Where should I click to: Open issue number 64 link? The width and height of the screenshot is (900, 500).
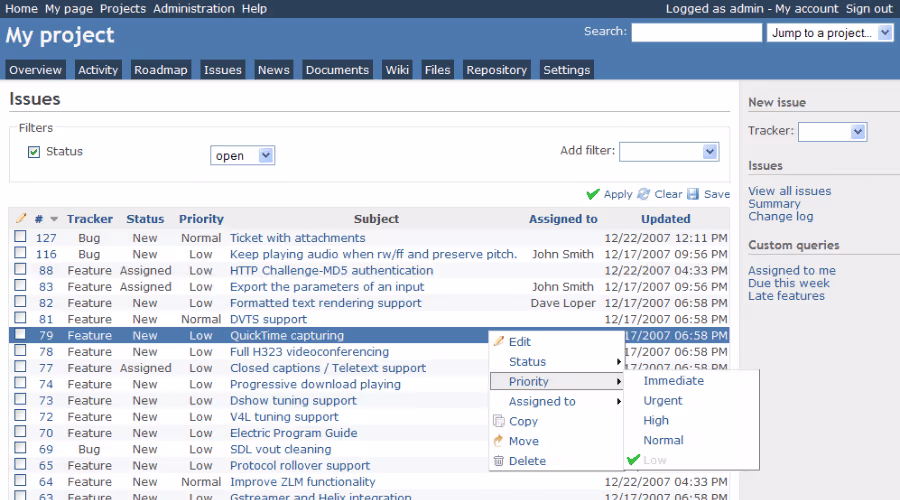tap(46, 482)
